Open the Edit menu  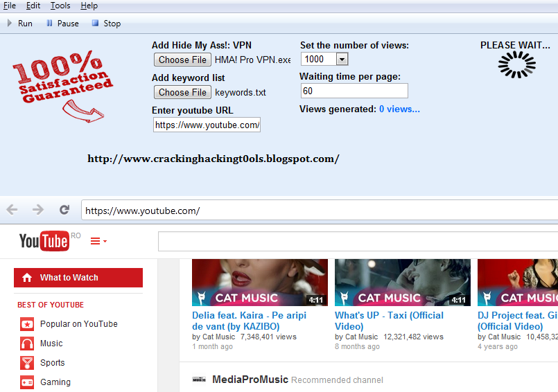(33, 6)
